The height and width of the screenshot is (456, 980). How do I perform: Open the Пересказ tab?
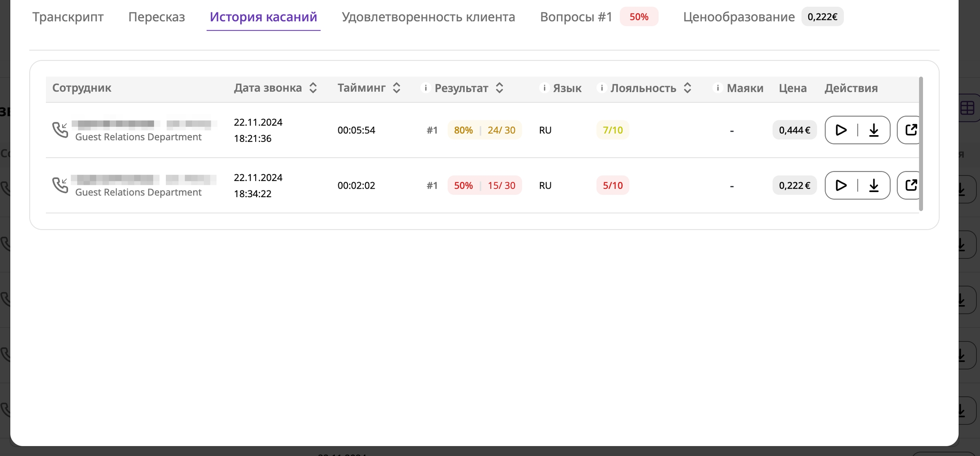pos(157,17)
